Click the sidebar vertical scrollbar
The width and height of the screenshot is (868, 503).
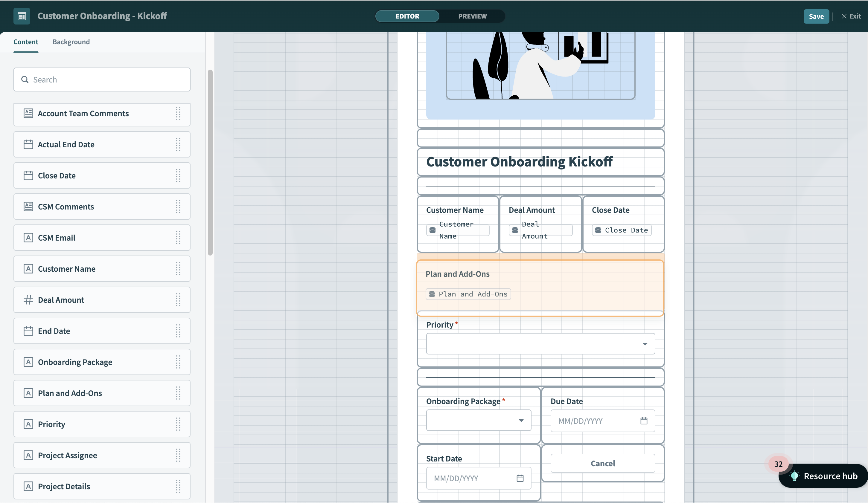pos(210,163)
